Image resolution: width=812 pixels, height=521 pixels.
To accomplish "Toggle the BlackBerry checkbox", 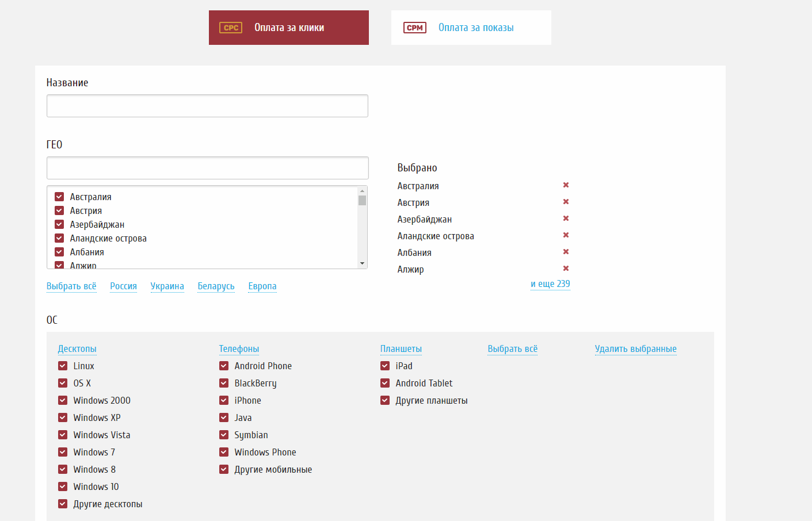I will [224, 383].
